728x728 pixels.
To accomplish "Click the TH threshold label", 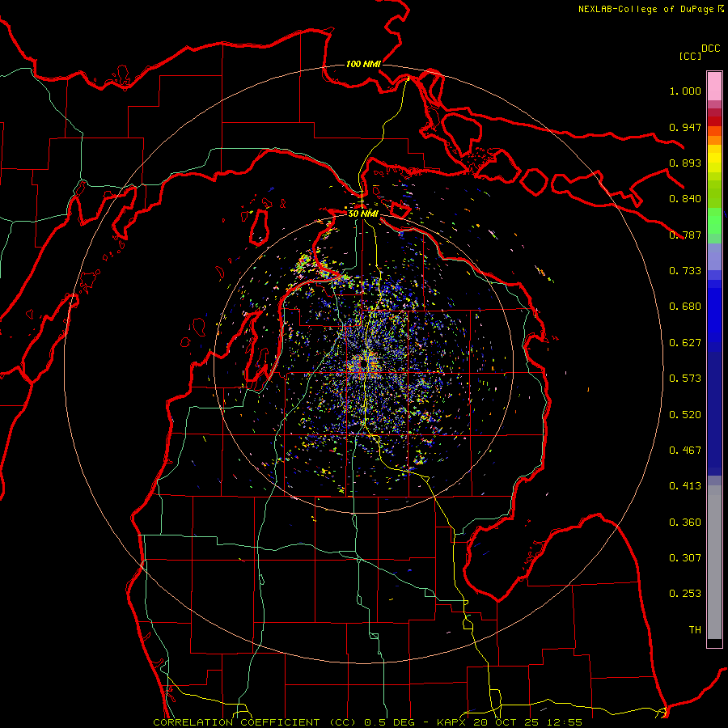I will [x=695, y=630].
